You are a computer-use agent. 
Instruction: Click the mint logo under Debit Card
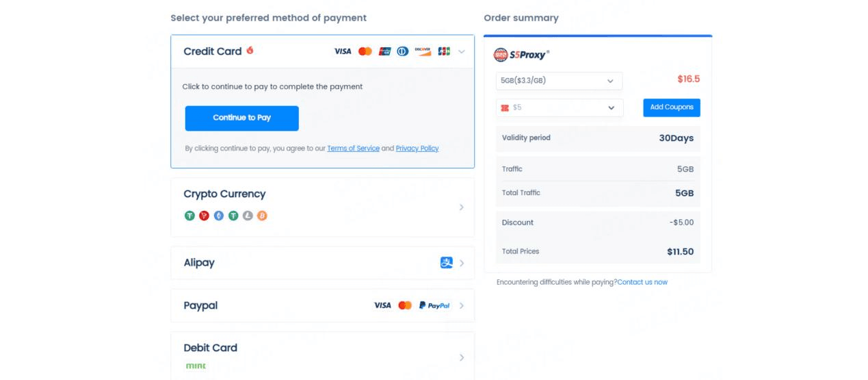[196, 366]
